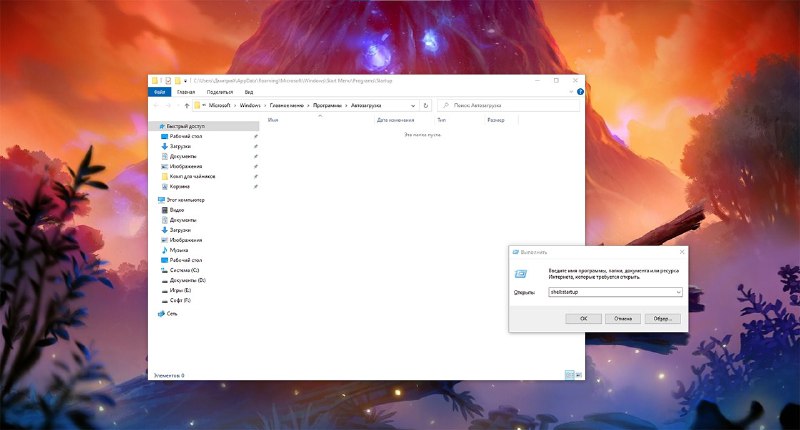The image size is (800, 430).
Task: Switch to the Главная ribbon tab
Action: (x=186, y=92)
